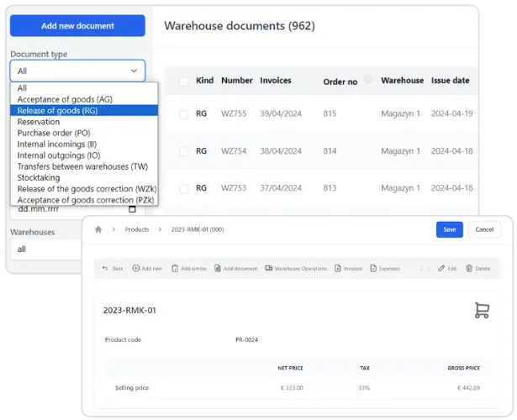Tick the checkbox for document WZ755
517x420 pixels.
[184, 114]
